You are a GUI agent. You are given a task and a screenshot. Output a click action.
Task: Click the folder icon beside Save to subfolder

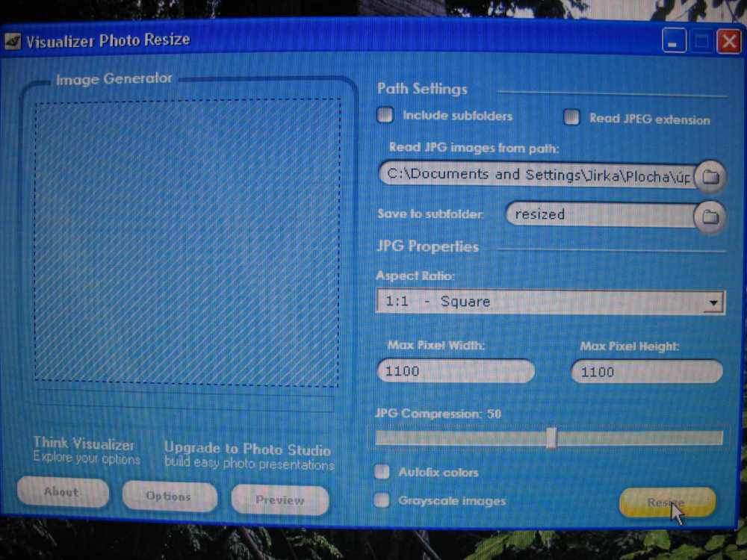click(710, 217)
